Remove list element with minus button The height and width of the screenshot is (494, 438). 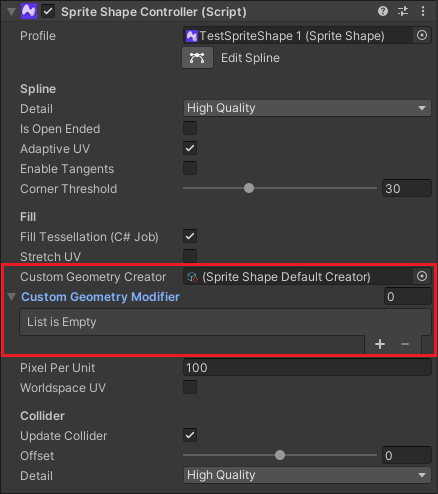[405, 344]
